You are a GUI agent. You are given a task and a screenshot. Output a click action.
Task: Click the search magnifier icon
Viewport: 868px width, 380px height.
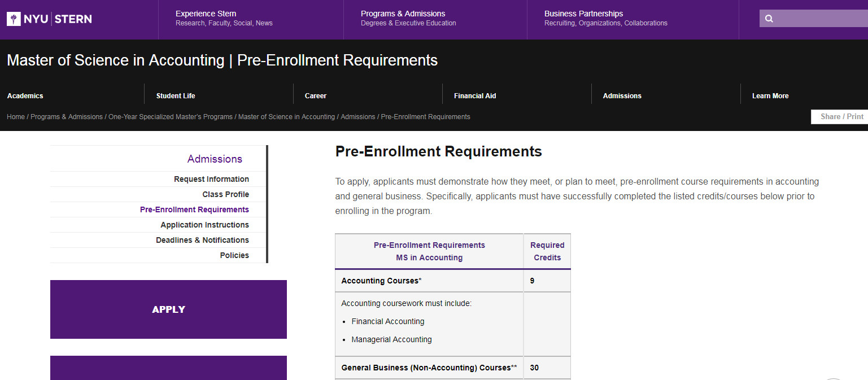(x=769, y=19)
